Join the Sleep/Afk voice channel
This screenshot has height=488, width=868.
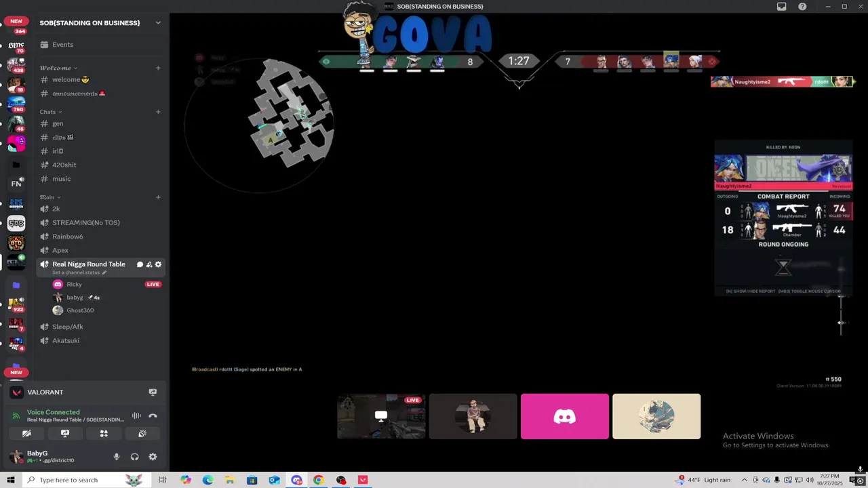pyautogui.click(x=100, y=327)
